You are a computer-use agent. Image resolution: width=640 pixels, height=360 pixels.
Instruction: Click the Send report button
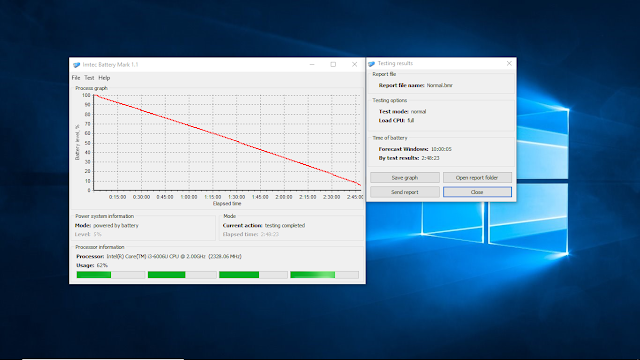pyautogui.click(x=404, y=192)
